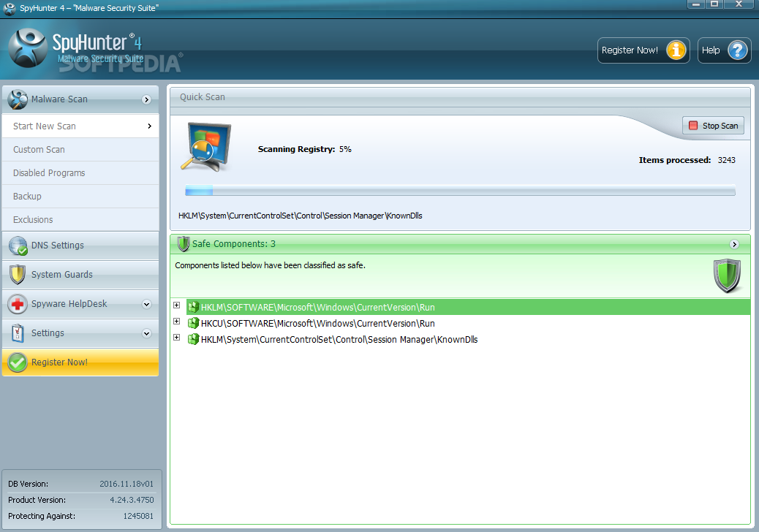Click the Product Version value 4.24.3.4750
The width and height of the screenshot is (759, 532).
point(132,500)
